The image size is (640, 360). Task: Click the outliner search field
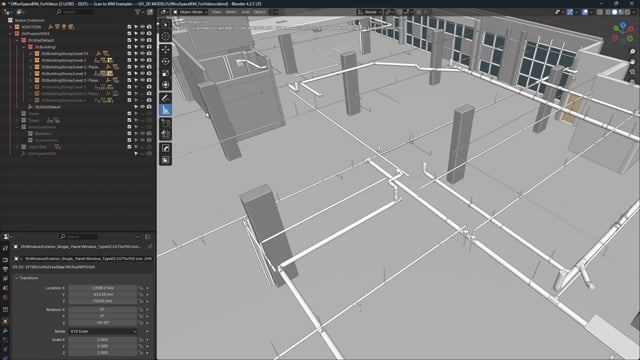click(x=75, y=12)
